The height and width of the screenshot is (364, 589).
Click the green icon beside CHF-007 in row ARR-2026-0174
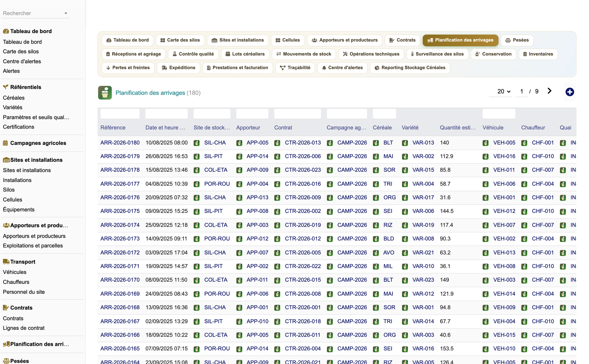click(524, 225)
